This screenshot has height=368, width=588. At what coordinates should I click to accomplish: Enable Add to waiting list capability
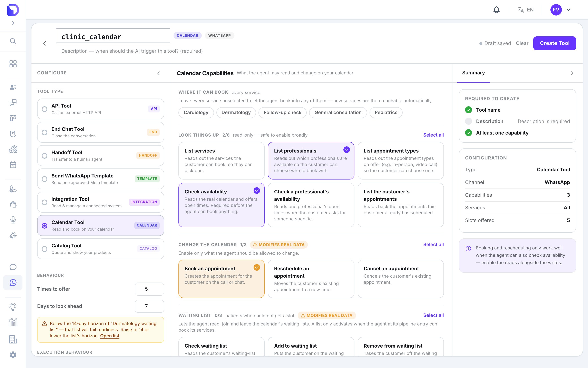(311, 347)
